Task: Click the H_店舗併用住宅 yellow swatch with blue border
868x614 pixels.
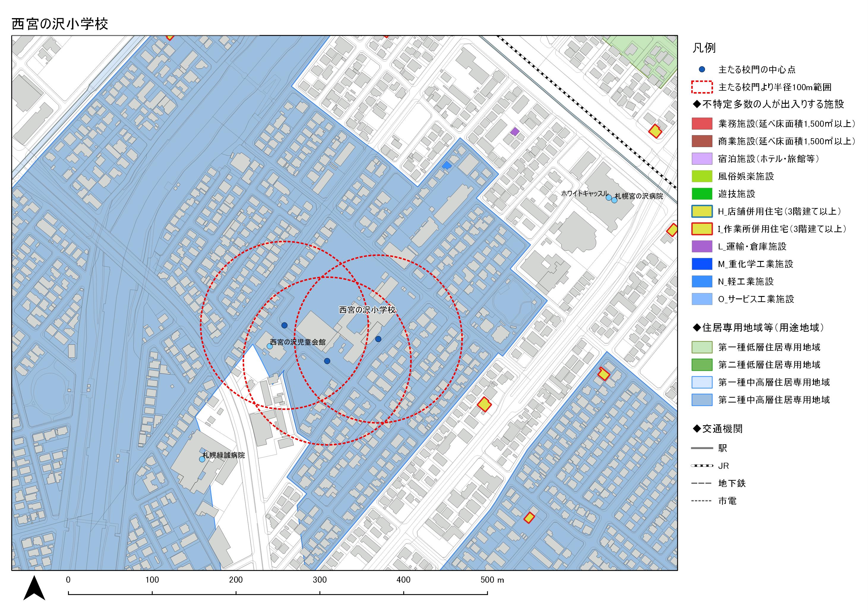Action: coord(702,211)
